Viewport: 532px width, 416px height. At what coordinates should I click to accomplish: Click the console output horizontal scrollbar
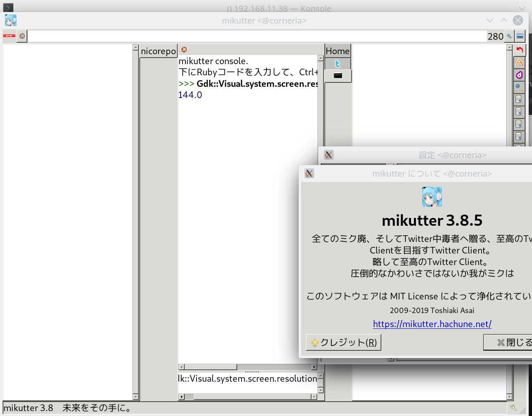coord(248,367)
